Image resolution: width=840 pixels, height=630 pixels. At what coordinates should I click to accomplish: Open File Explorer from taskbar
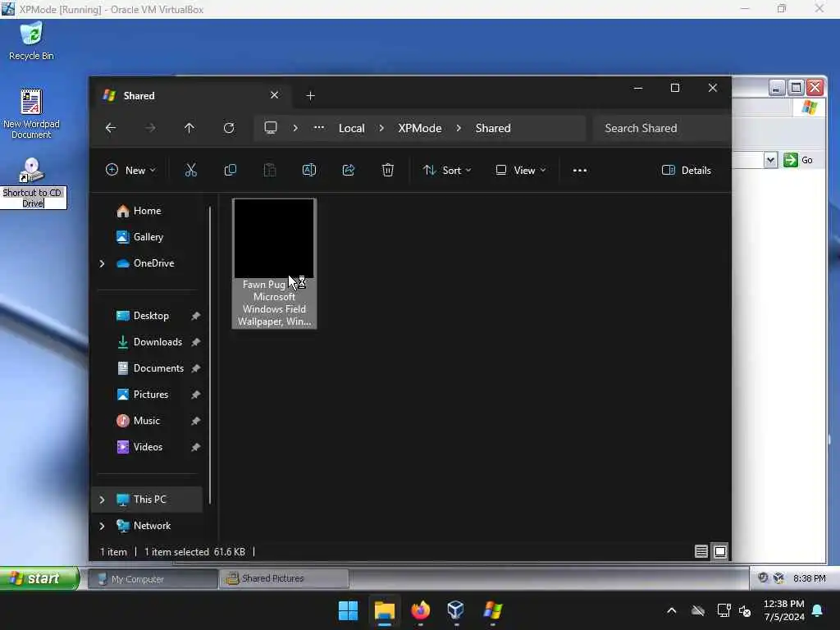pyautogui.click(x=385, y=610)
